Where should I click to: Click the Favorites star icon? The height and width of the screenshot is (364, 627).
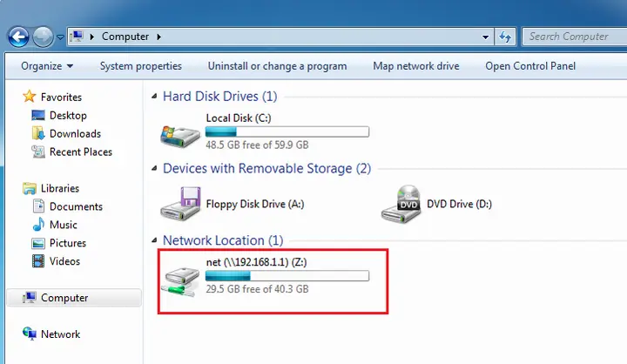(30, 97)
